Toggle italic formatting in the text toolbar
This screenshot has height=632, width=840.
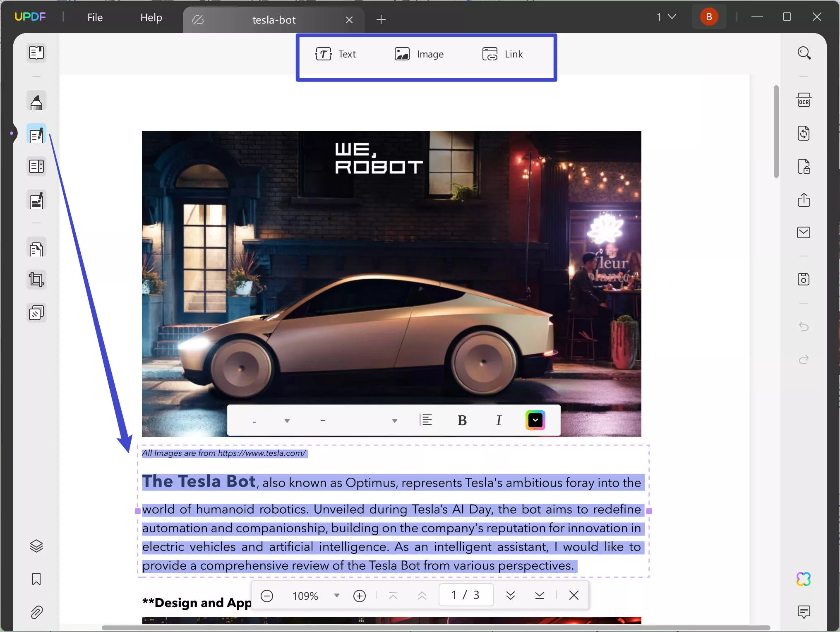tap(499, 420)
